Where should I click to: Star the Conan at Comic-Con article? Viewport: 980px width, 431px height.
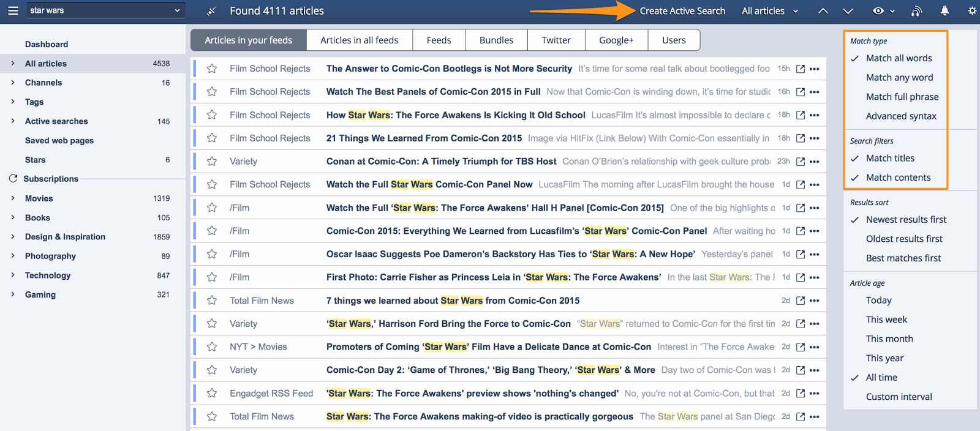coord(212,161)
